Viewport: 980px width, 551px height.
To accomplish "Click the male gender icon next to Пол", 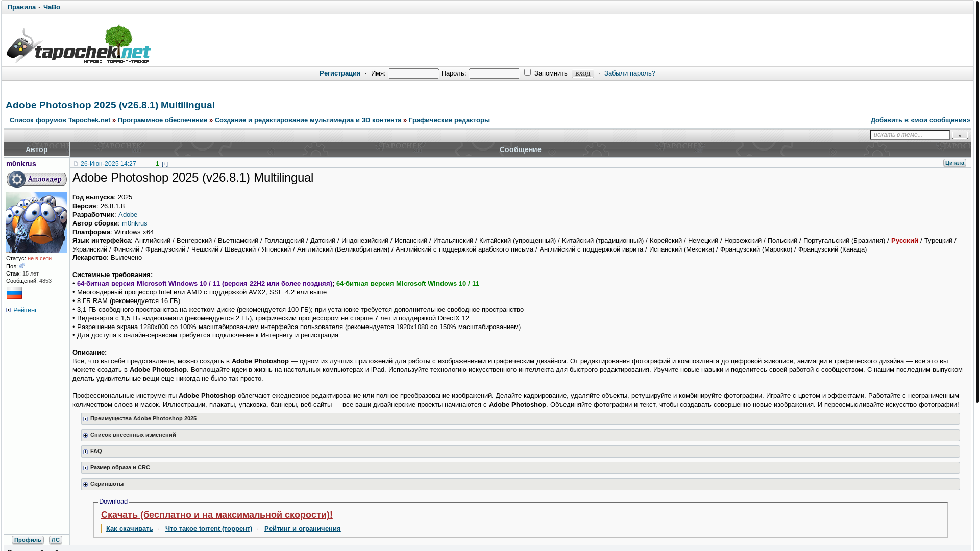I will (x=22, y=266).
